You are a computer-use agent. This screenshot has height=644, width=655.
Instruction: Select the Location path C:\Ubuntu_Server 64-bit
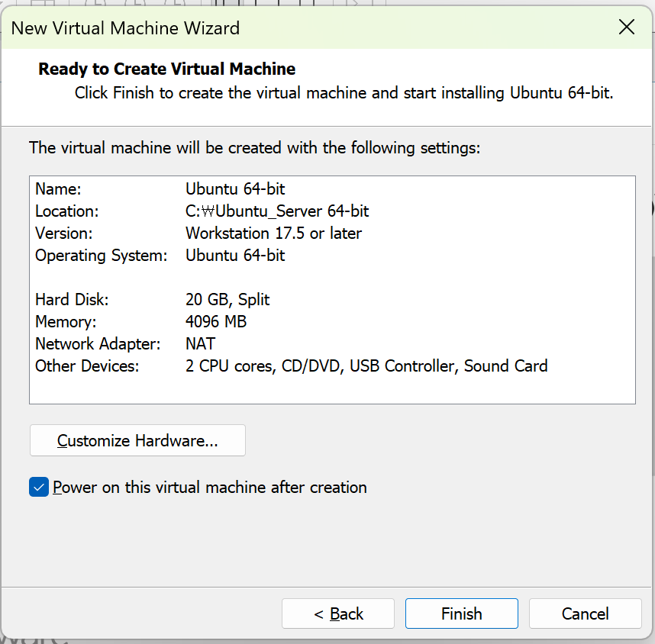click(277, 211)
